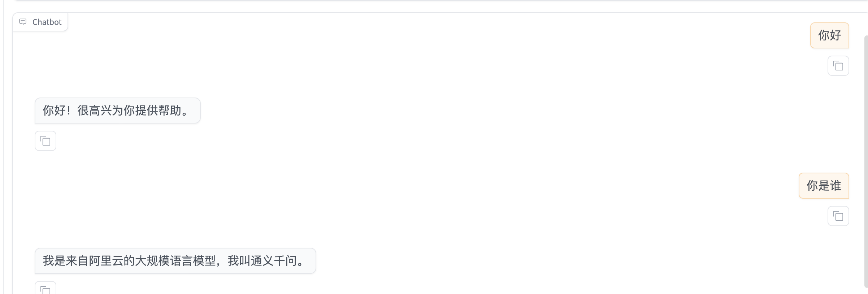
Task: Click "提供帮助" in the bot greeting
Action: [x=158, y=111]
